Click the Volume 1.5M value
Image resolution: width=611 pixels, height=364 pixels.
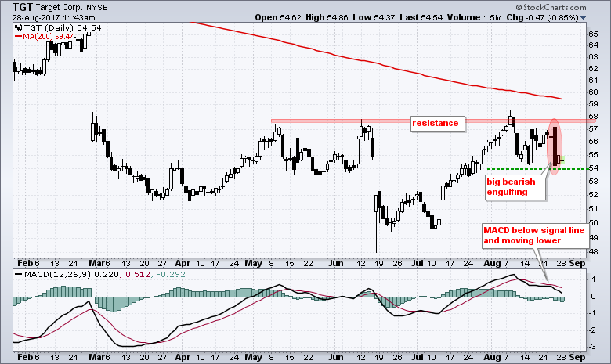click(474, 17)
